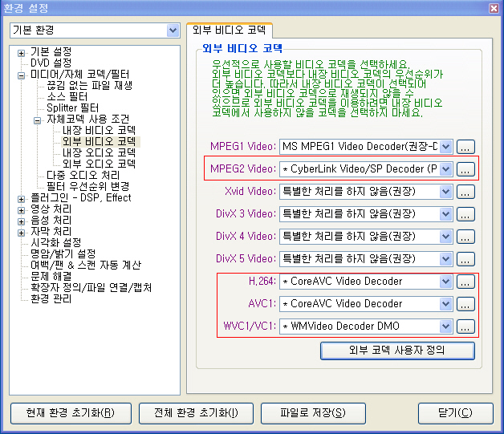
Task: Collapse the 미디어/자체 코덱/필터 tree node
Action: 21,75
